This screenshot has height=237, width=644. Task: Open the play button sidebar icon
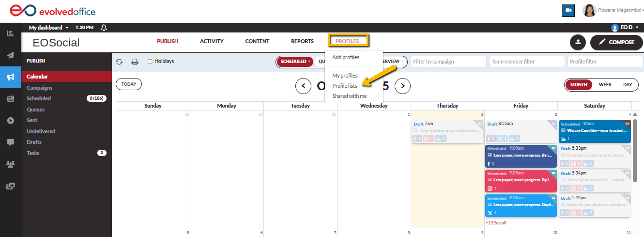point(11,120)
